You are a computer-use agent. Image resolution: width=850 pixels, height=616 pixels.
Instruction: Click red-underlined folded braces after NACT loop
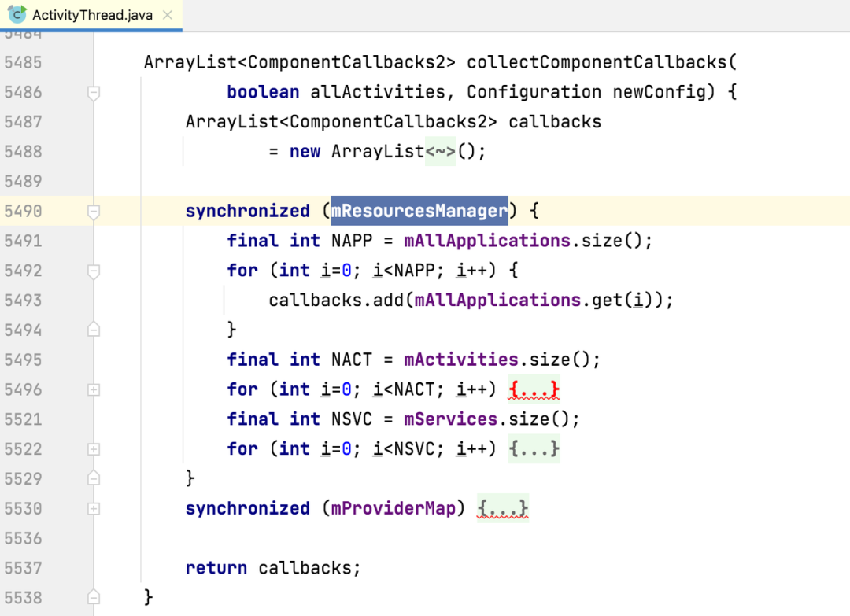pos(534,389)
